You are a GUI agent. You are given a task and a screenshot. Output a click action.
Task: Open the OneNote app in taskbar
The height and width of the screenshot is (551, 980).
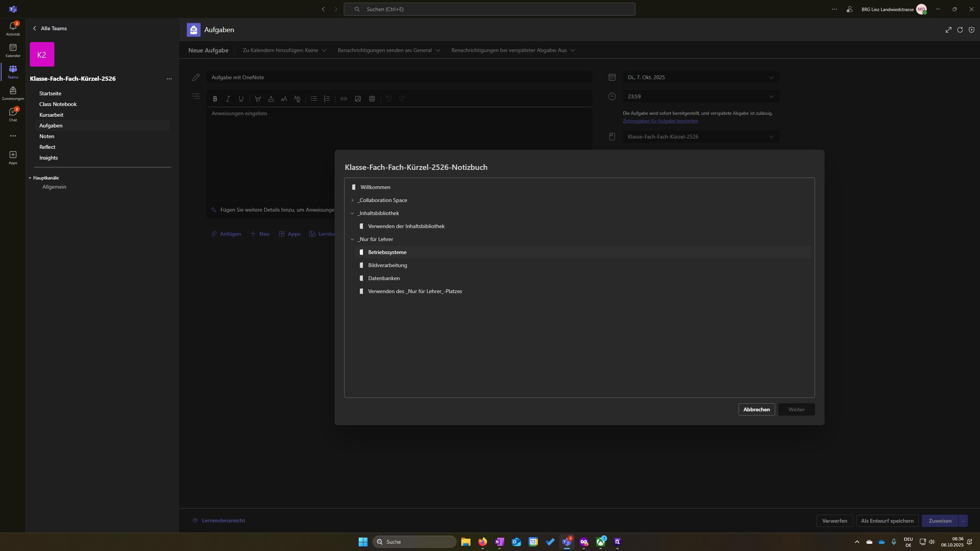coord(499,542)
